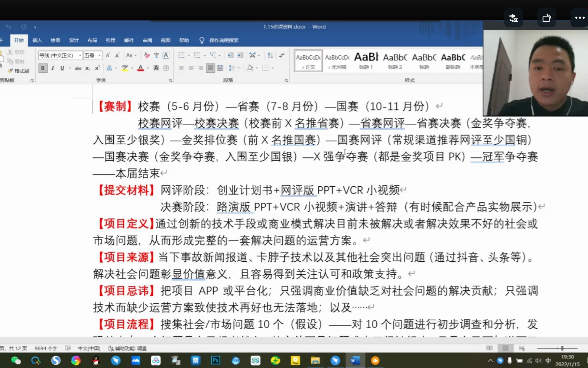Click the line spacing icon
Image resolution: width=588 pixels, height=368 pixels.
(x=232, y=68)
